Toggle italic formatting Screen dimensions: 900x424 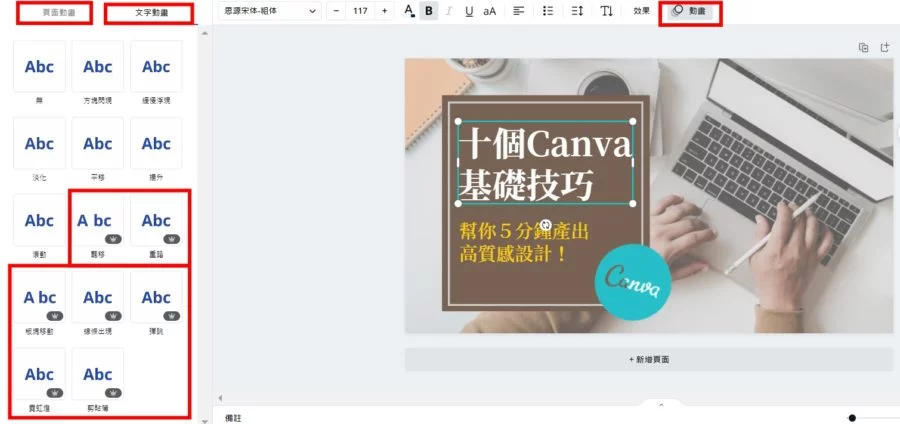pos(449,11)
